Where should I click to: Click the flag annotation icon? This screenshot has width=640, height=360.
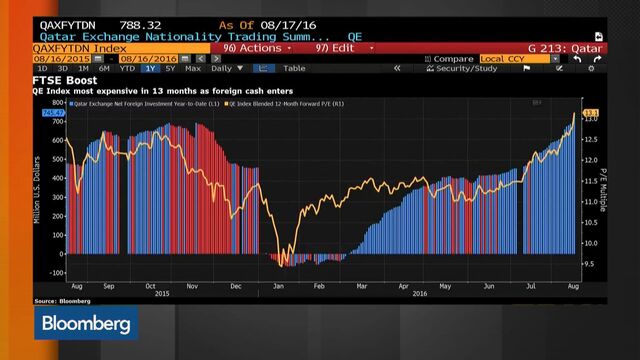coord(527,69)
